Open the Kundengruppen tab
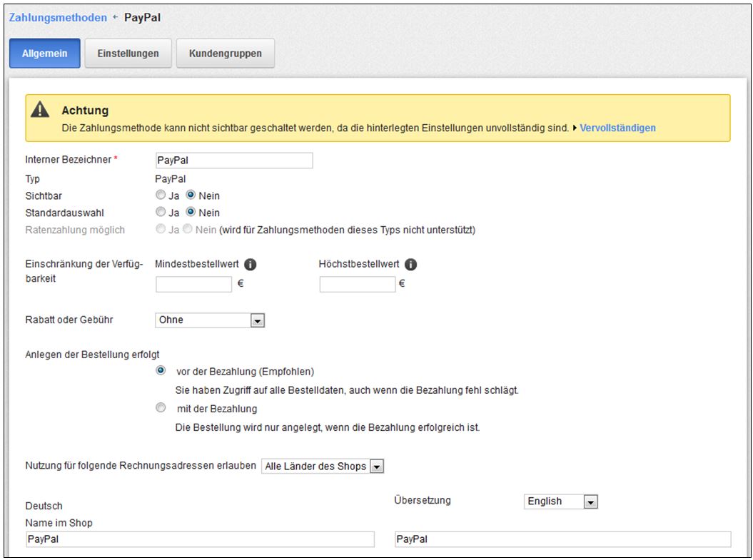This screenshot has height=560, width=753. tap(226, 54)
